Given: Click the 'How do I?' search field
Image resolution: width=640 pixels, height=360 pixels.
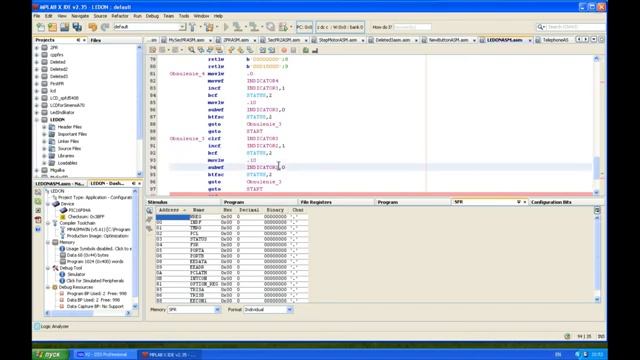Looking at the screenshot, I should tap(412, 27).
